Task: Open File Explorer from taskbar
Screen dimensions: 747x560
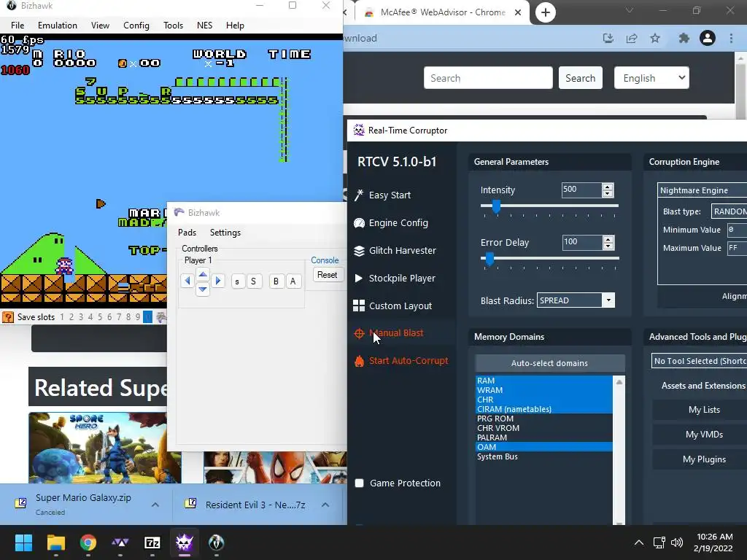Action: [55, 542]
